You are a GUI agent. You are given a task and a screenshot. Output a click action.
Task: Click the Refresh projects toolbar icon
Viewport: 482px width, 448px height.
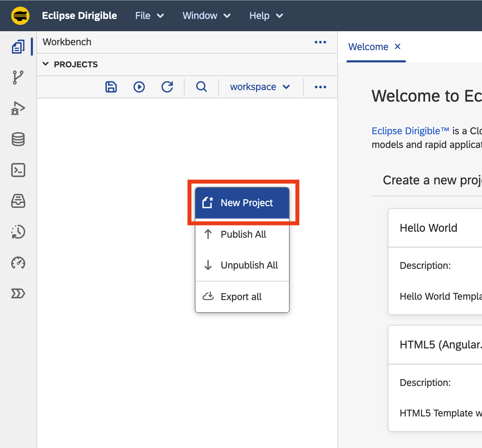tap(167, 87)
